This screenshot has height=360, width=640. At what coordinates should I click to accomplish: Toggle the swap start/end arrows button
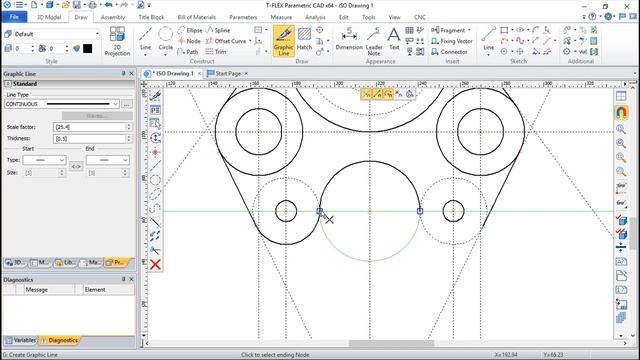[x=76, y=167]
